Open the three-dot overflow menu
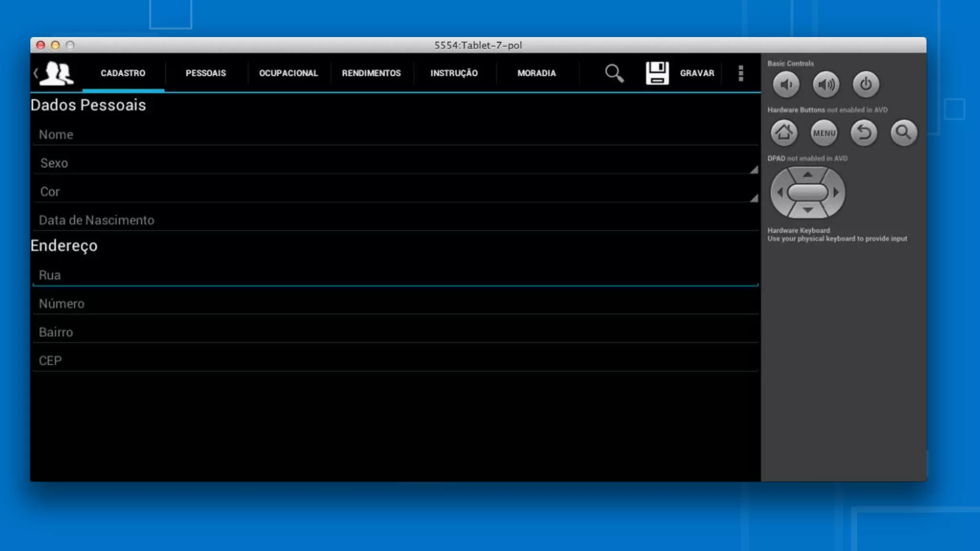 tap(741, 73)
